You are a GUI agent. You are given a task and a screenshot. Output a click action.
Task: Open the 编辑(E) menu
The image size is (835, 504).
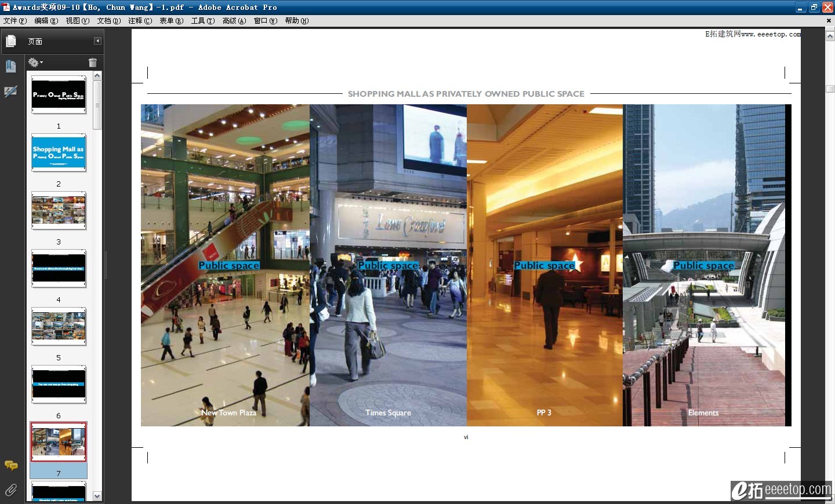tap(46, 21)
